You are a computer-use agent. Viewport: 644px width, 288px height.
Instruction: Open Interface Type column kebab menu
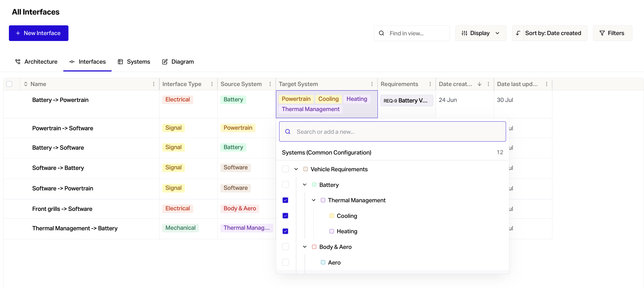pyautogui.click(x=212, y=84)
